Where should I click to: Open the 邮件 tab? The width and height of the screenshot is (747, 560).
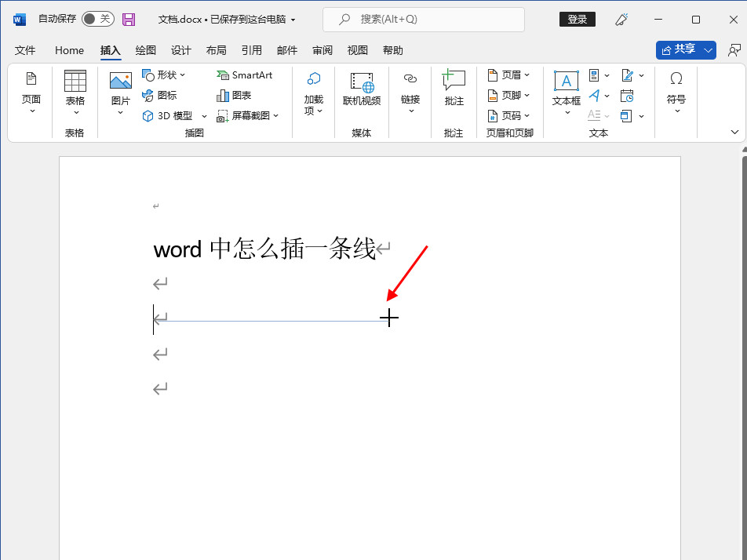287,50
